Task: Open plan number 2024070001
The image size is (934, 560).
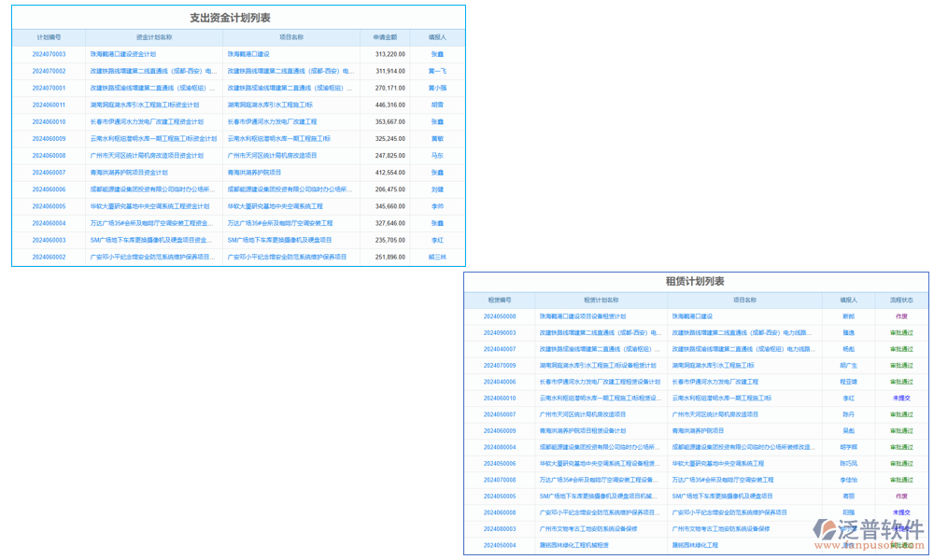Action: [x=49, y=88]
